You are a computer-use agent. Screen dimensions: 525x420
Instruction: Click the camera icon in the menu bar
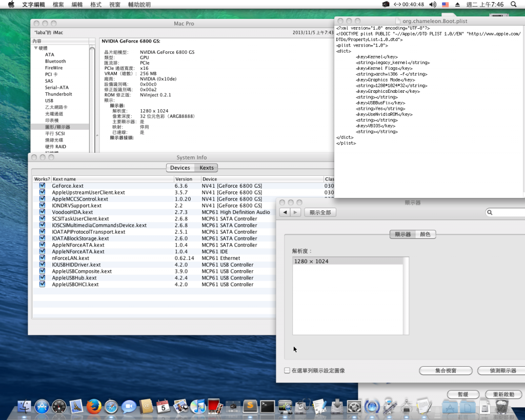click(x=386, y=4)
